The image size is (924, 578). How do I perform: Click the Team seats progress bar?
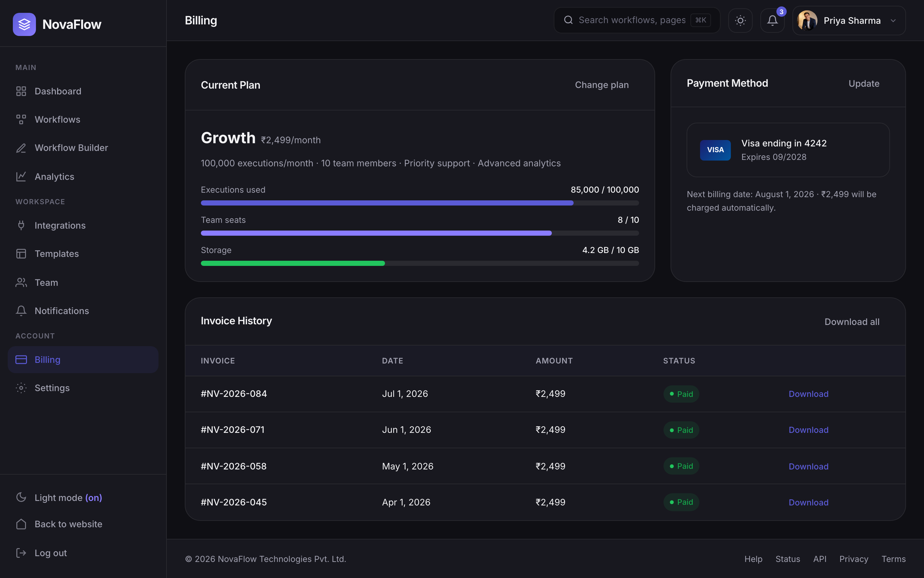420,233
